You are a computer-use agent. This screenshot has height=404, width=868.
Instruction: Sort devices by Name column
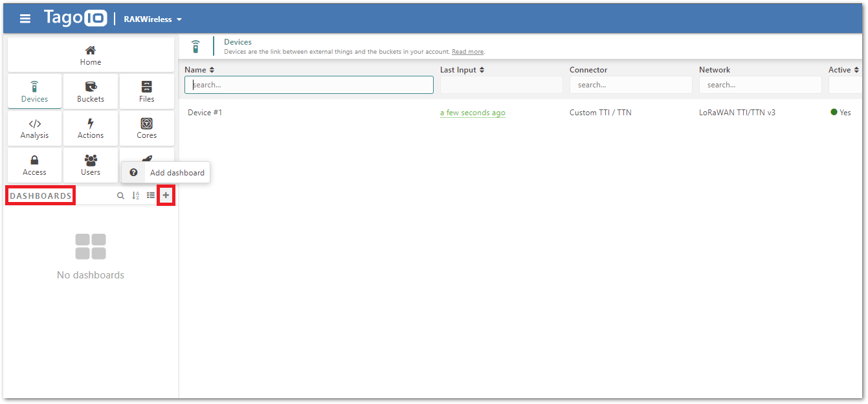coord(199,70)
